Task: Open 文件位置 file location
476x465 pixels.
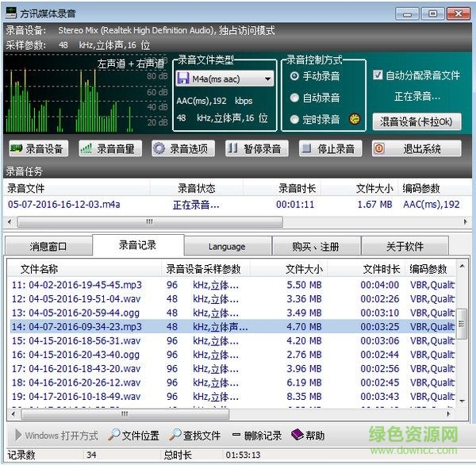Action: point(134,436)
